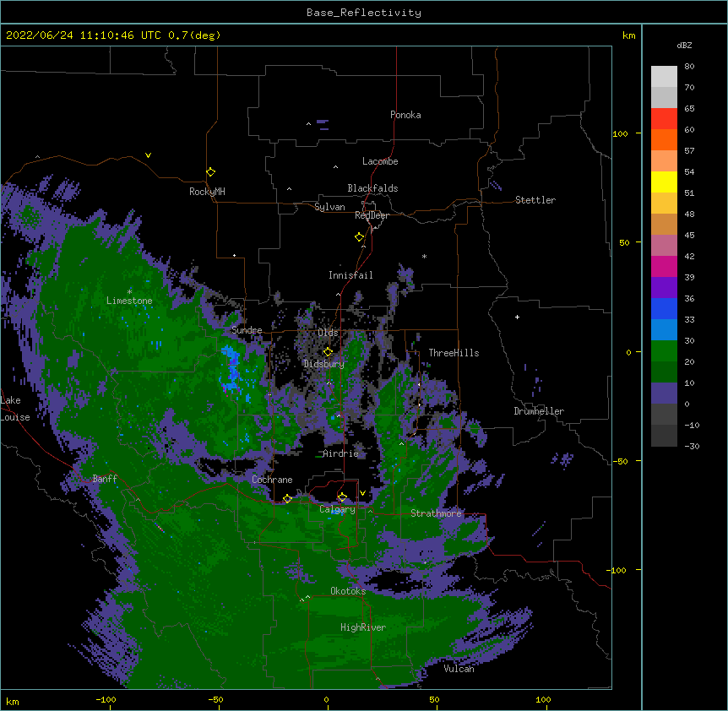Viewport: 728px width, 711px height.
Task: Click the Ponoka city label
Action: pos(405,115)
